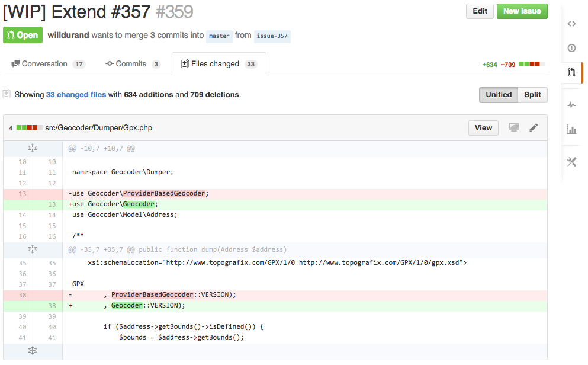The image size is (588, 365).
Task: Open the Code section from the right sidebar
Action: [570, 24]
